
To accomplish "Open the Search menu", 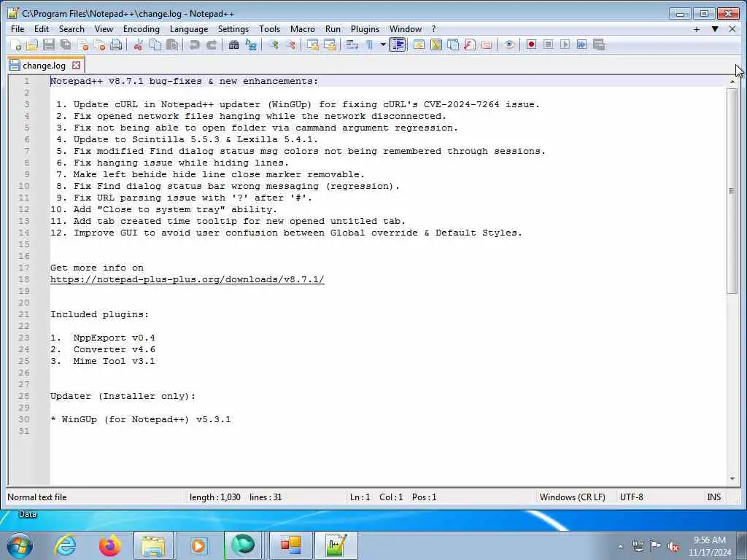I will 71,29.
